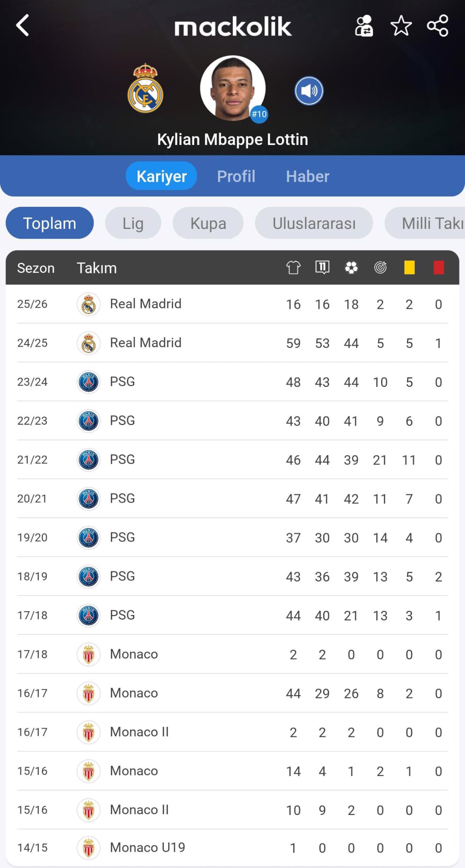Open the player compare icon
Viewport: 465px width, 868px height.
pyautogui.click(x=364, y=26)
